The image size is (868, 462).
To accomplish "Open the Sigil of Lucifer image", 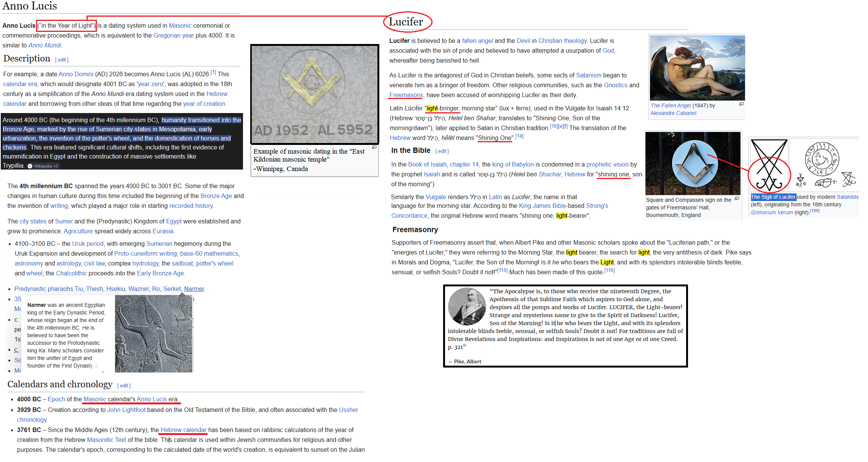I will click(x=770, y=165).
